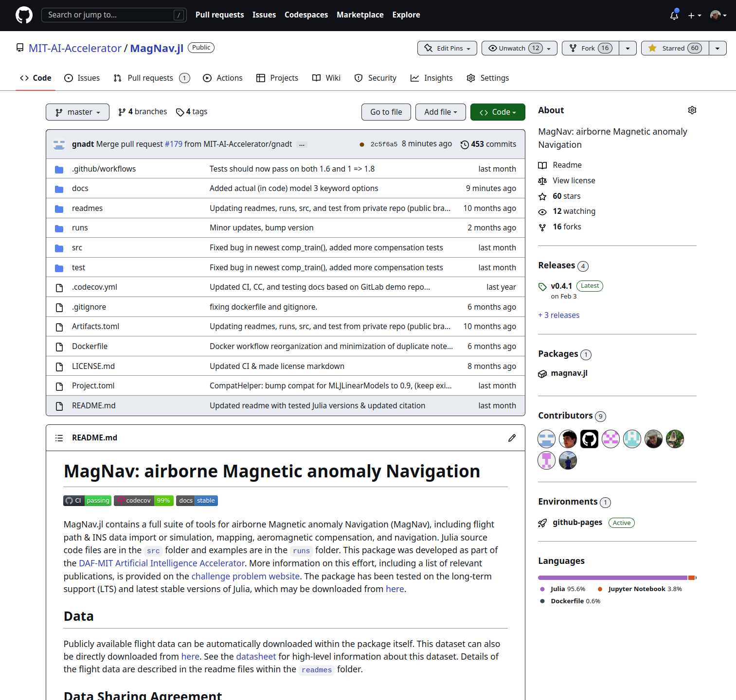This screenshot has height=700, width=736.
Task: Follow the '+ 3 releases' link
Action: click(x=558, y=315)
